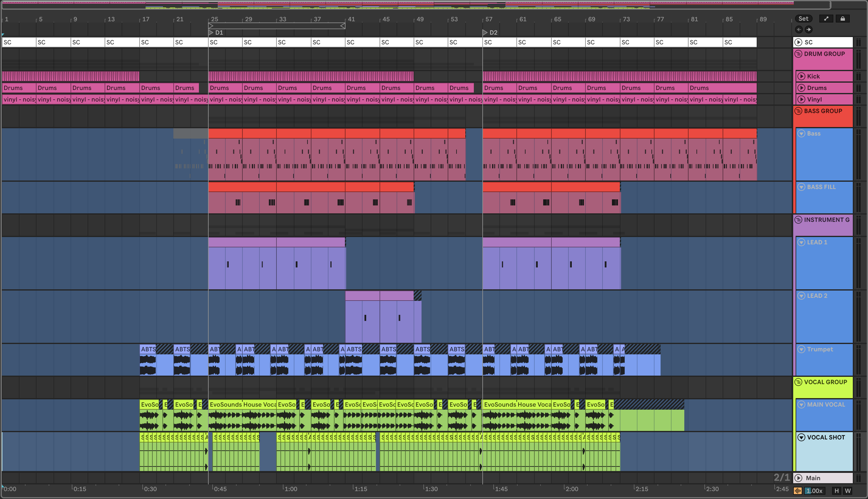Toggle the H optimize height button
Screen dimensions: 868x499
tap(836, 491)
